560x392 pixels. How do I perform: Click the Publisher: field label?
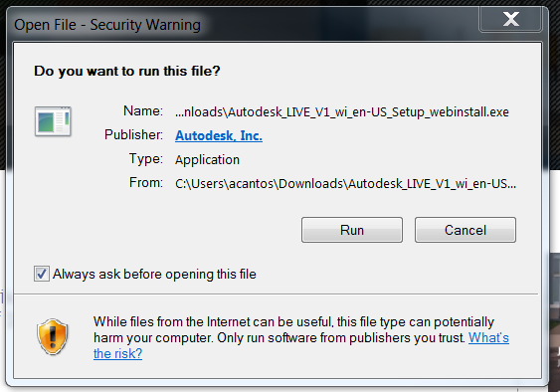pos(133,134)
